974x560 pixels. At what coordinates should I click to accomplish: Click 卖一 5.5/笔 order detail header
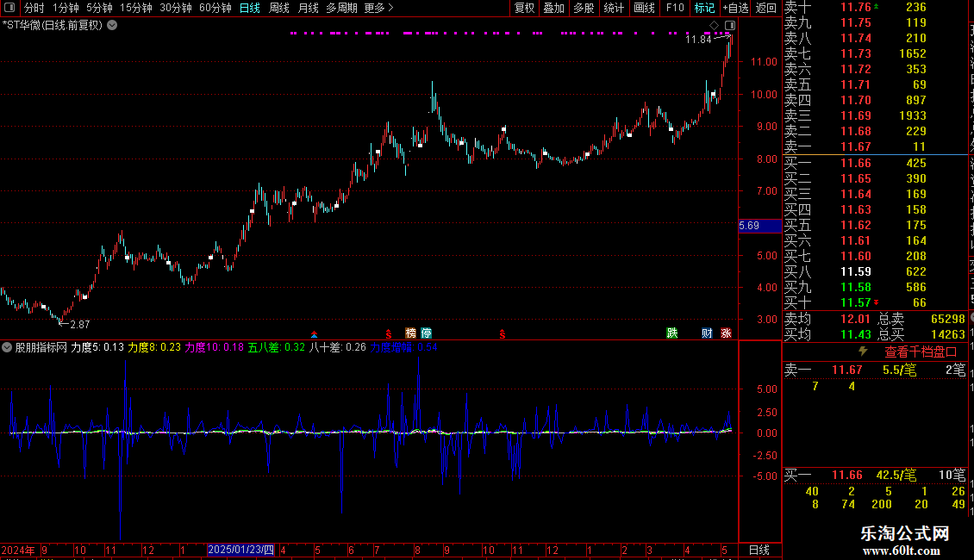pyautogui.click(x=875, y=370)
